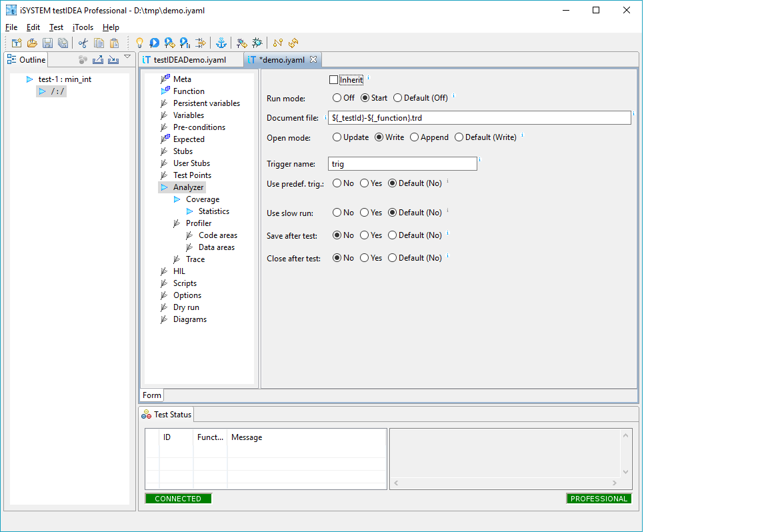Select Default (Write) for Open mode
Viewport: 768px width, 532px height.
coord(459,137)
